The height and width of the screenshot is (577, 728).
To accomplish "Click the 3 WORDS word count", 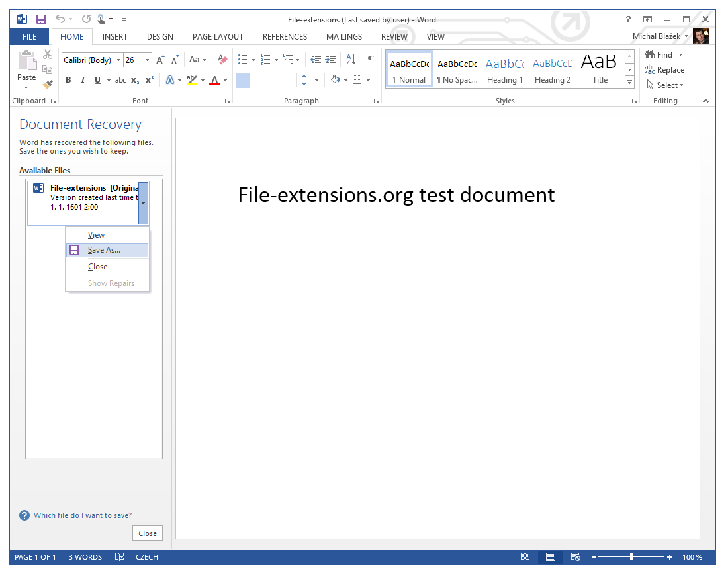I will [85, 557].
